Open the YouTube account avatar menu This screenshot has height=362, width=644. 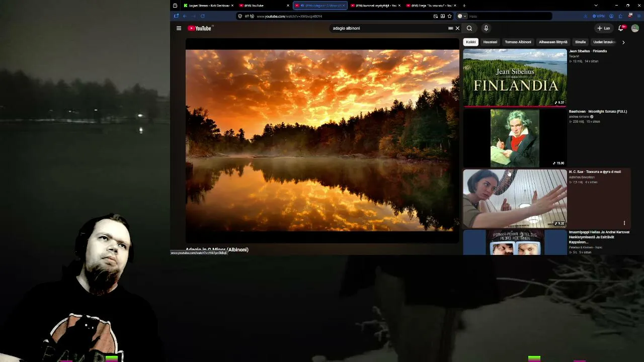(x=635, y=28)
